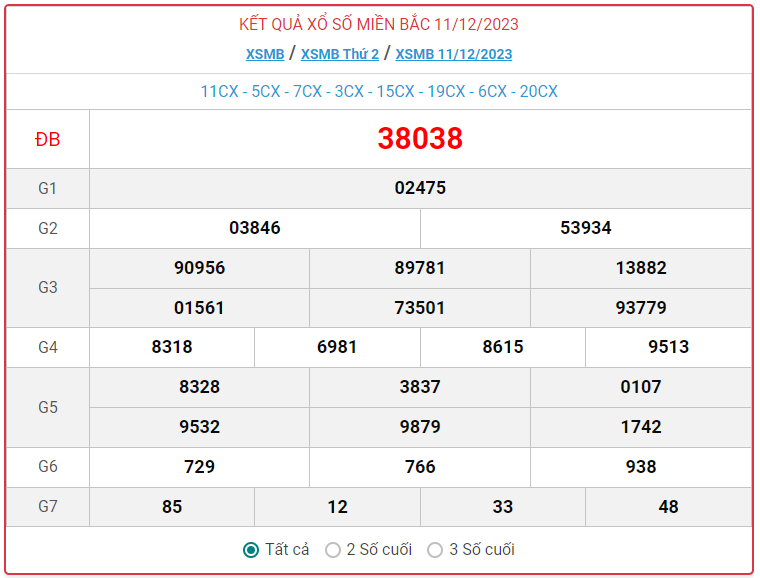Image resolution: width=760 pixels, height=578 pixels.
Task: Click the G2 number 53934
Action: point(586,228)
